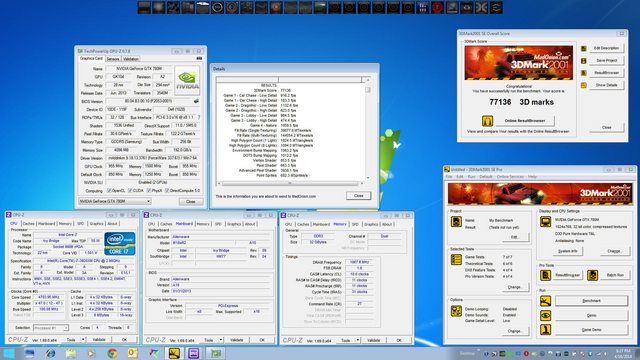Click the ResultBrowser icon under Pro Tools
Image resolution: width=640 pixels, height=360 pixels.
point(545,275)
